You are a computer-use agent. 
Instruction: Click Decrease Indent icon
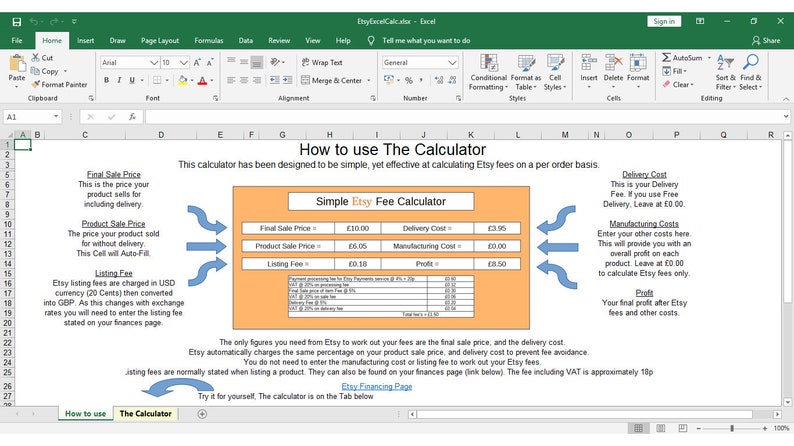click(274, 80)
